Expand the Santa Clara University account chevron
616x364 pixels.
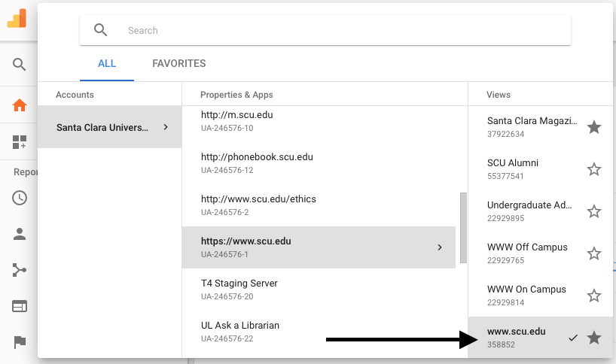click(166, 127)
